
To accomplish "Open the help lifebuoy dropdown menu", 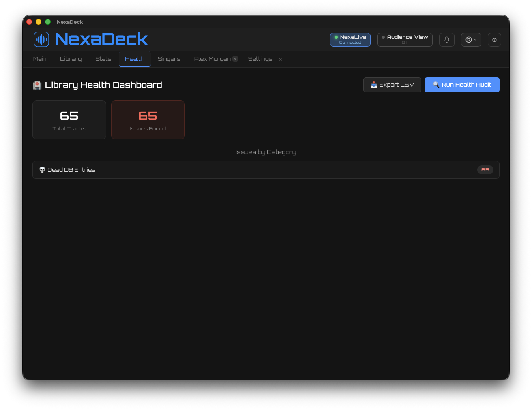I will click(x=471, y=40).
